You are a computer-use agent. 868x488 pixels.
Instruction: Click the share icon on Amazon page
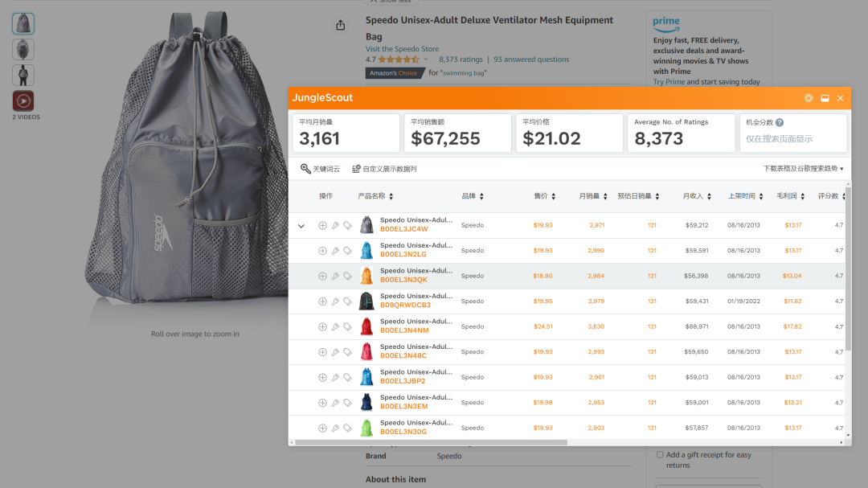(x=341, y=25)
